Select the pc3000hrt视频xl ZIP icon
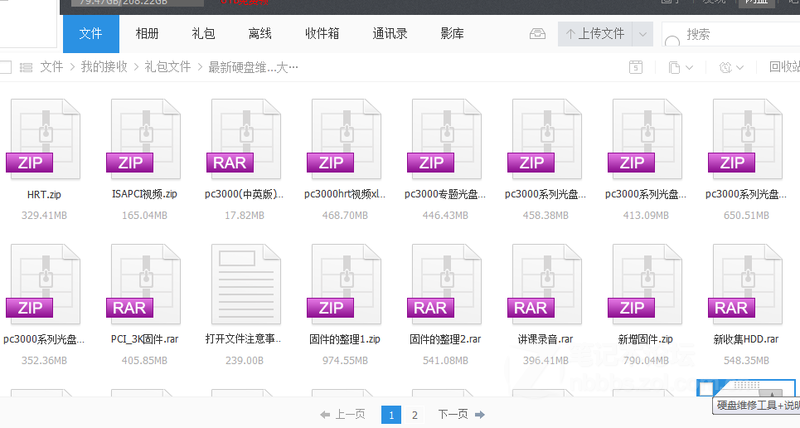800x428 pixels. pos(345,138)
